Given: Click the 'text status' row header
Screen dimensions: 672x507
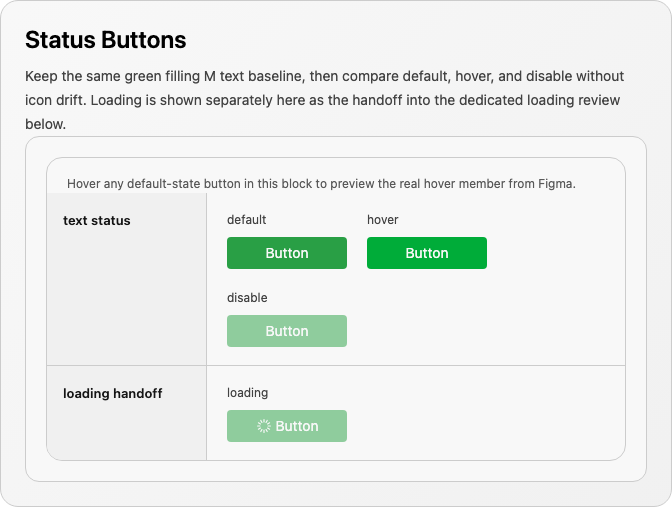Looking at the screenshot, I should coord(97,221).
